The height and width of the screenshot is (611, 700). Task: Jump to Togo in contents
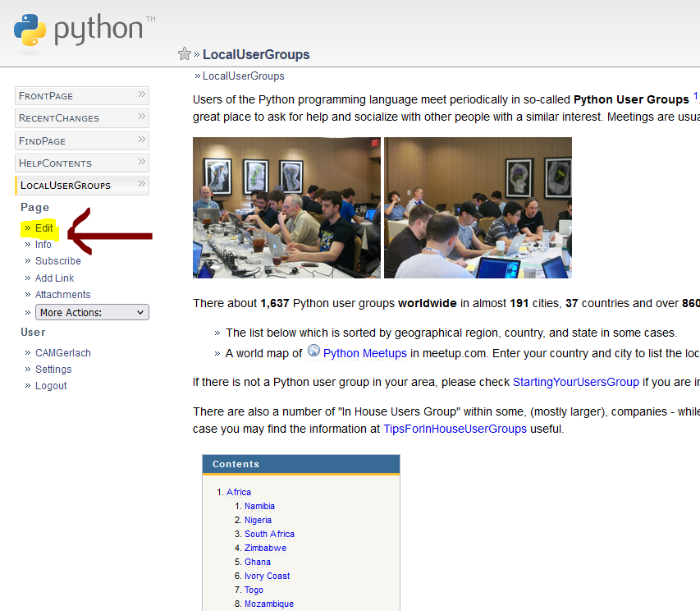click(254, 590)
